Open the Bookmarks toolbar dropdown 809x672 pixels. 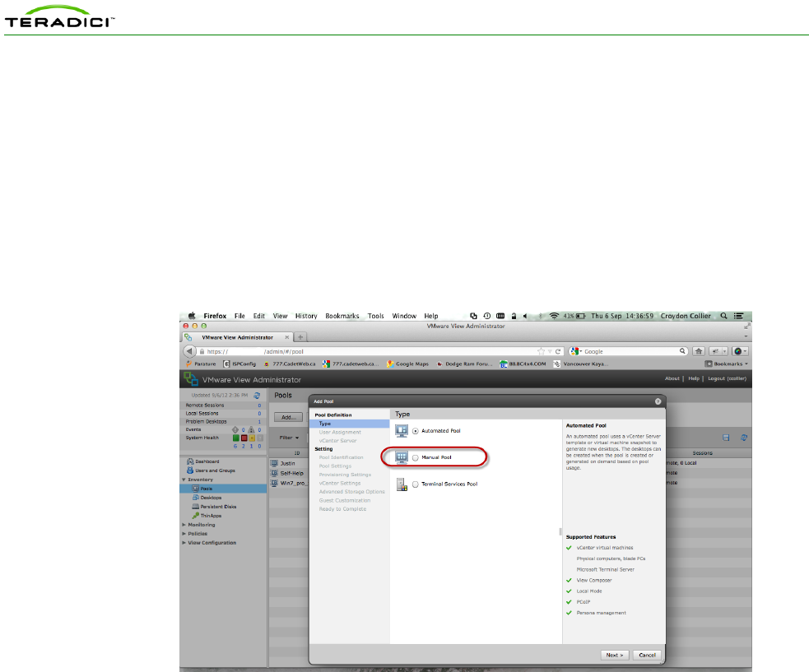click(727, 364)
